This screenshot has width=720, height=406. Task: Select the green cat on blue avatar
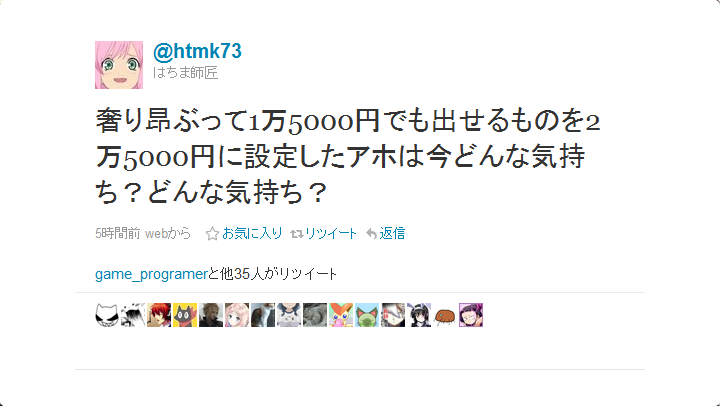click(x=367, y=315)
